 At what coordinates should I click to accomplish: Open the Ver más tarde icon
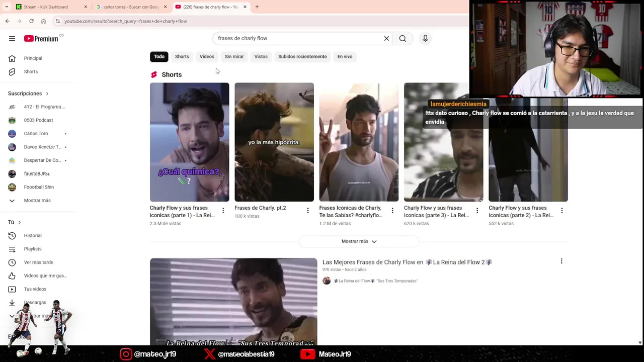click(x=12, y=262)
